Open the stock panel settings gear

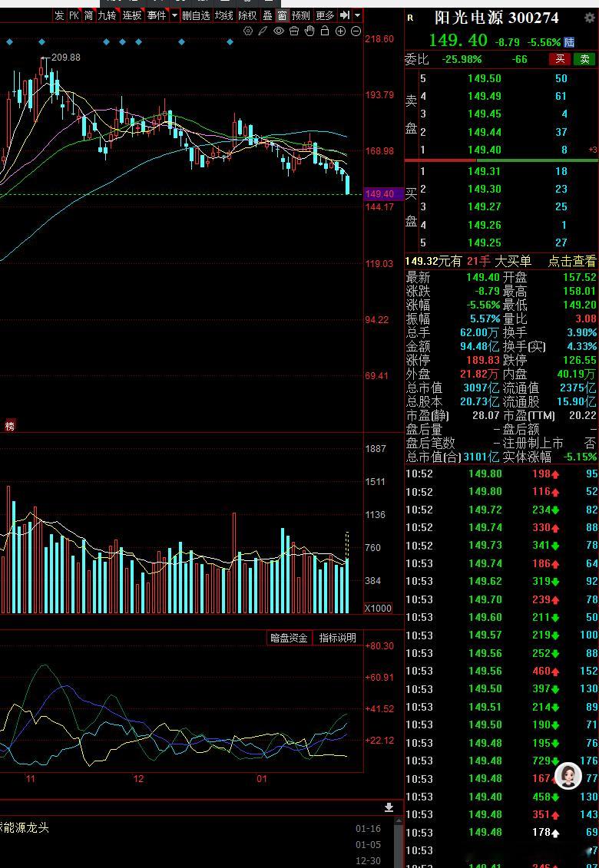coord(590,18)
